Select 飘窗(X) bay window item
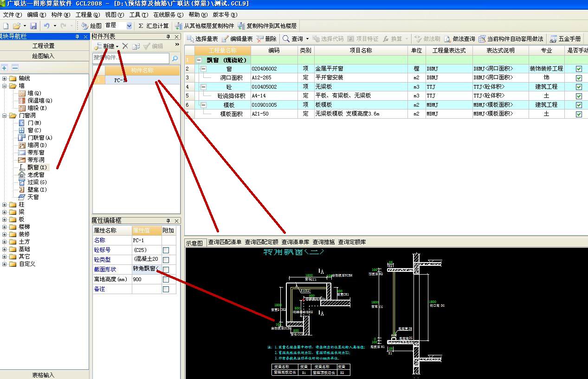The height and width of the screenshot is (379, 588). [33, 167]
